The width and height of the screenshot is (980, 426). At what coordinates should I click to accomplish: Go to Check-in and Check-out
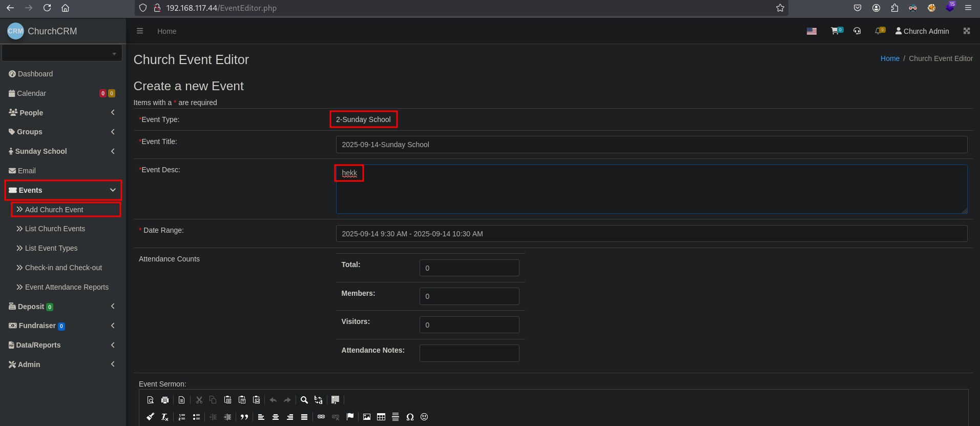[x=63, y=268]
